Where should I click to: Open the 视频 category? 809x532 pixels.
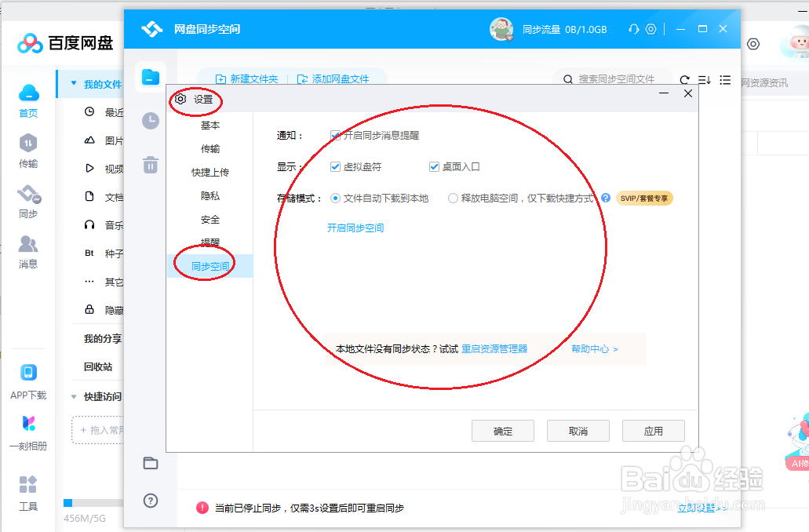(104, 169)
